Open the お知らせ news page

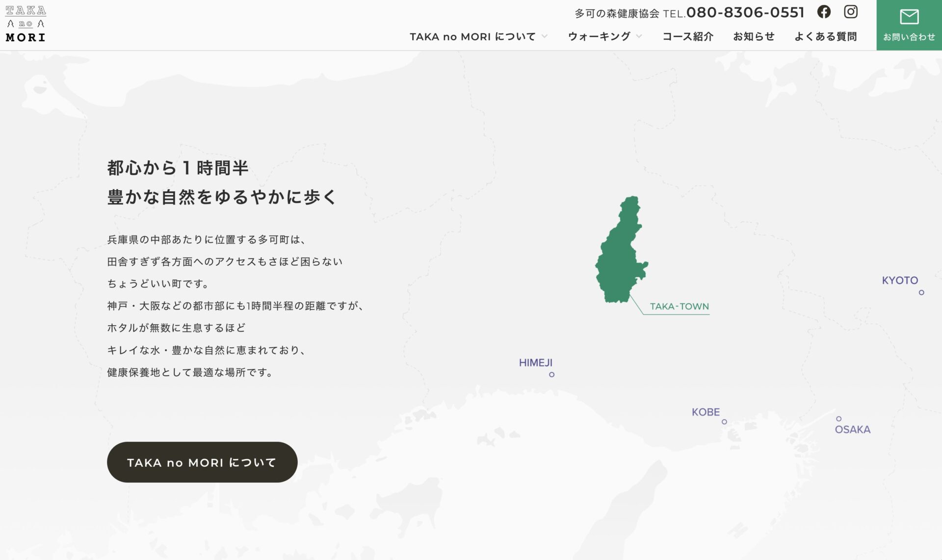[x=754, y=36]
